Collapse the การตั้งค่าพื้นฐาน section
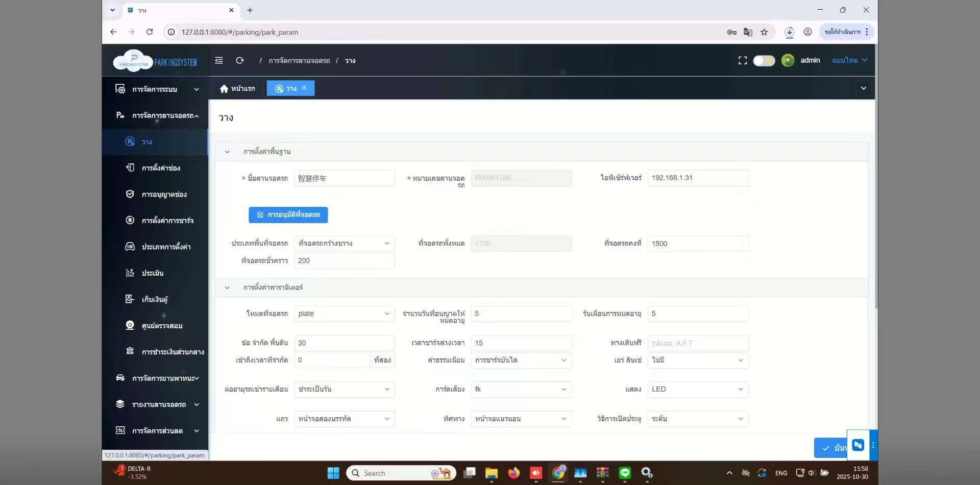 pos(227,152)
